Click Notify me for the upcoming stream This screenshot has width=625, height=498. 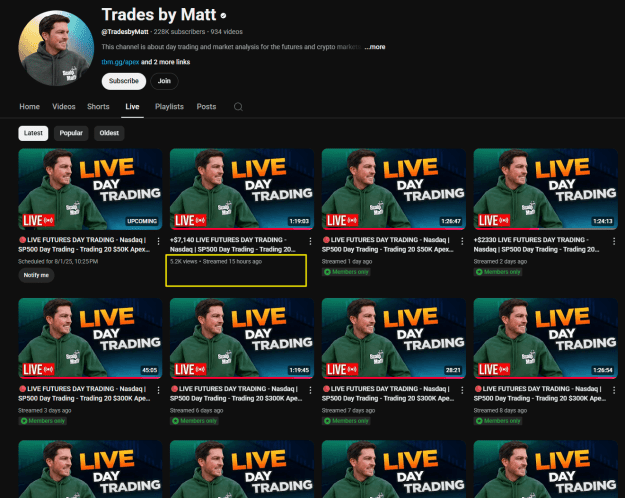[36, 275]
